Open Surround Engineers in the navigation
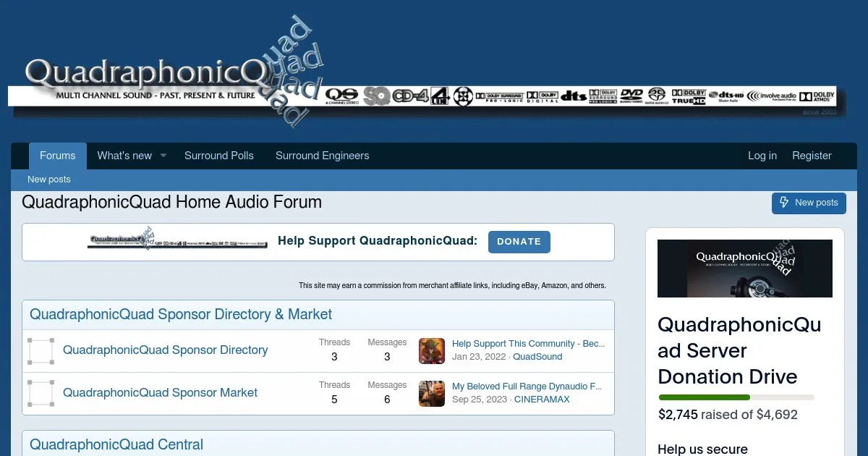The height and width of the screenshot is (456, 868). point(323,156)
